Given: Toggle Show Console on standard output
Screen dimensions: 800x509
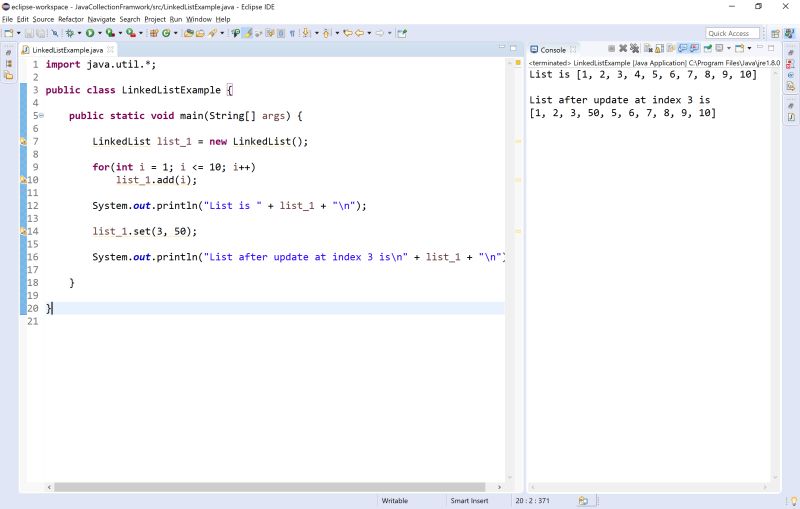Looking at the screenshot, I should pyautogui.click(x=682, y=48).
